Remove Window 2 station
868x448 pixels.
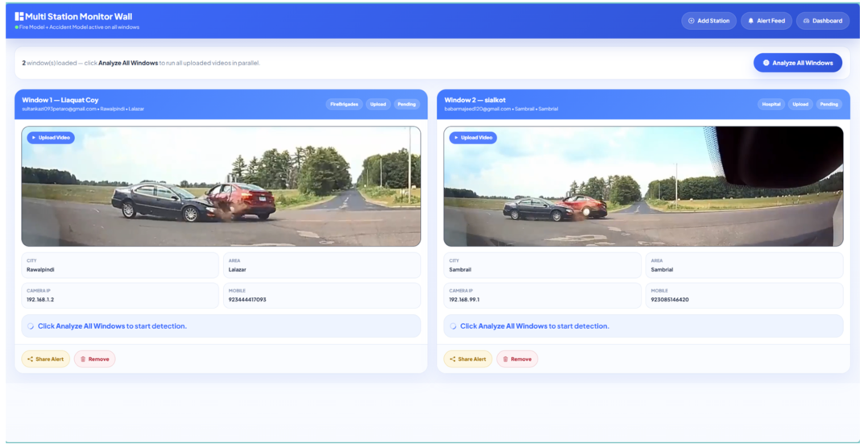click(517, 359)
